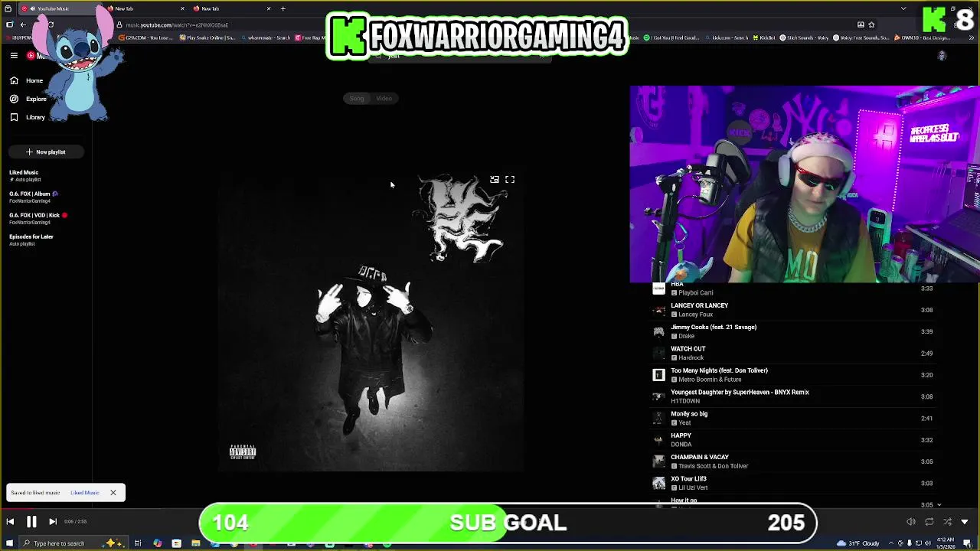Skip to the previous track

tap(10, 522)
